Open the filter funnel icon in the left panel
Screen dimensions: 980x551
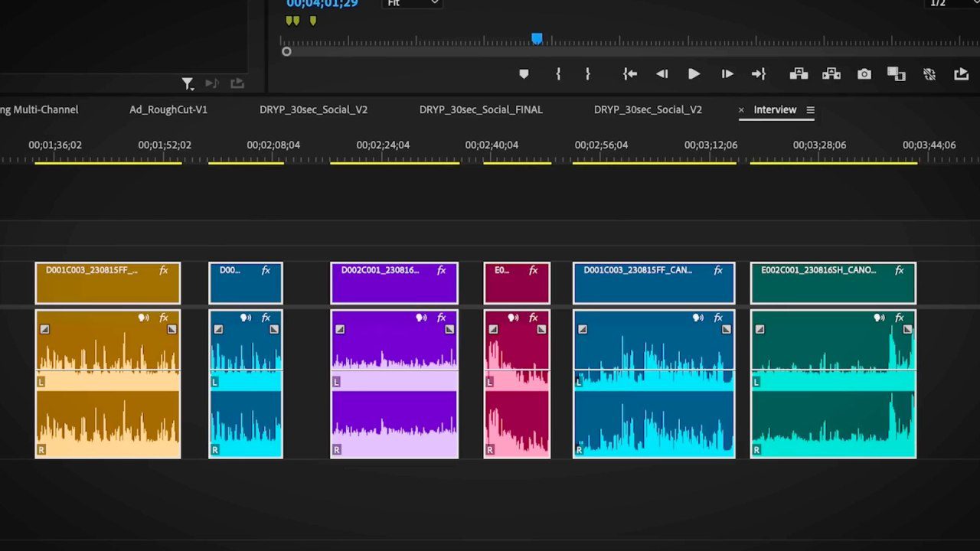click(x=188, y=83)
